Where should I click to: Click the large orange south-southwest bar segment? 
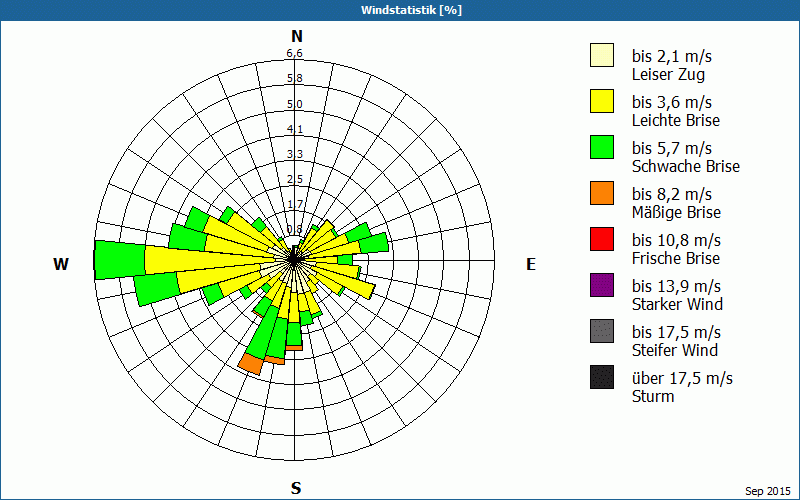tap(251, 363)
